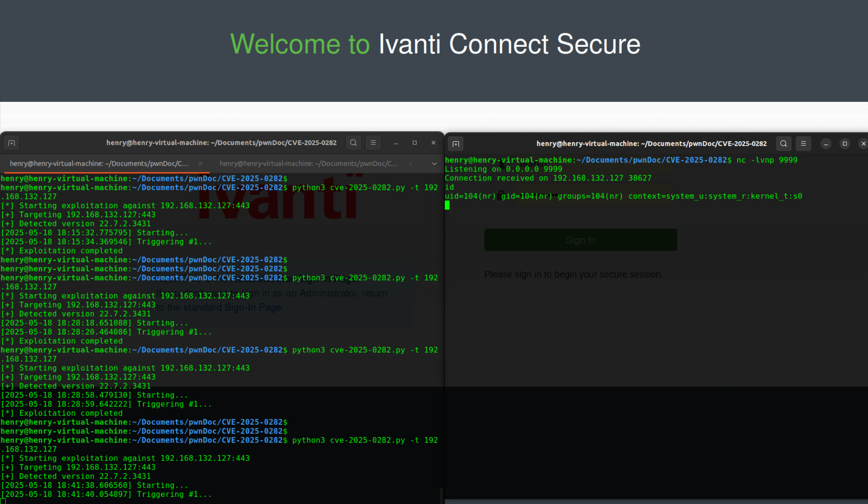Select the first terminal tab

point(99,164)
